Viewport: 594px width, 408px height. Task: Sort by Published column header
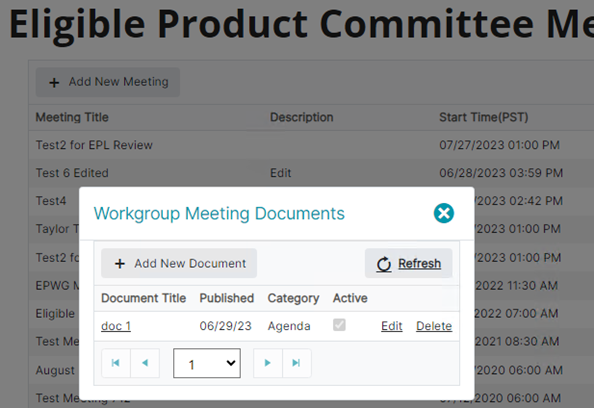click(x=227, y=298)
